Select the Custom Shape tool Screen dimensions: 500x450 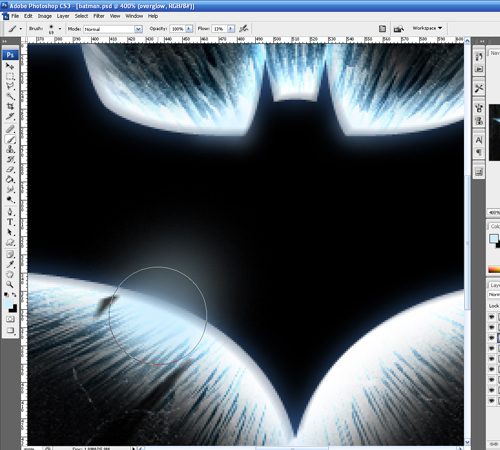point(10,242)
